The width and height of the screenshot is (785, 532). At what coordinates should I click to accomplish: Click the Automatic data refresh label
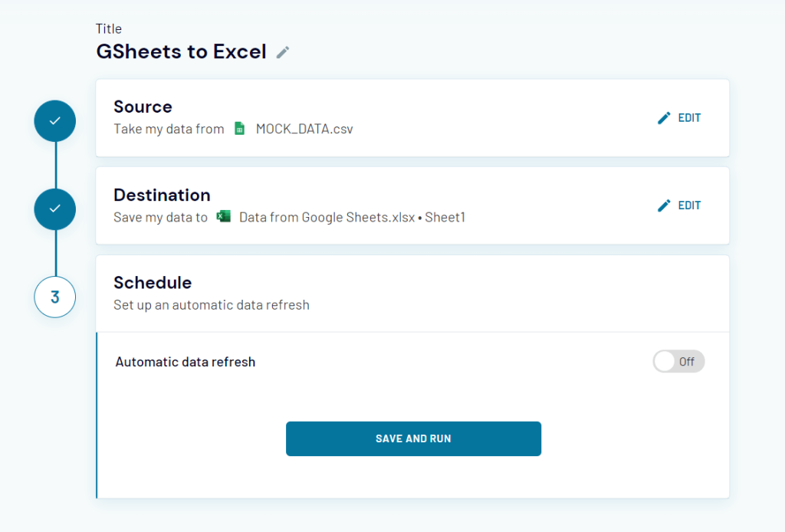(185, 362)
